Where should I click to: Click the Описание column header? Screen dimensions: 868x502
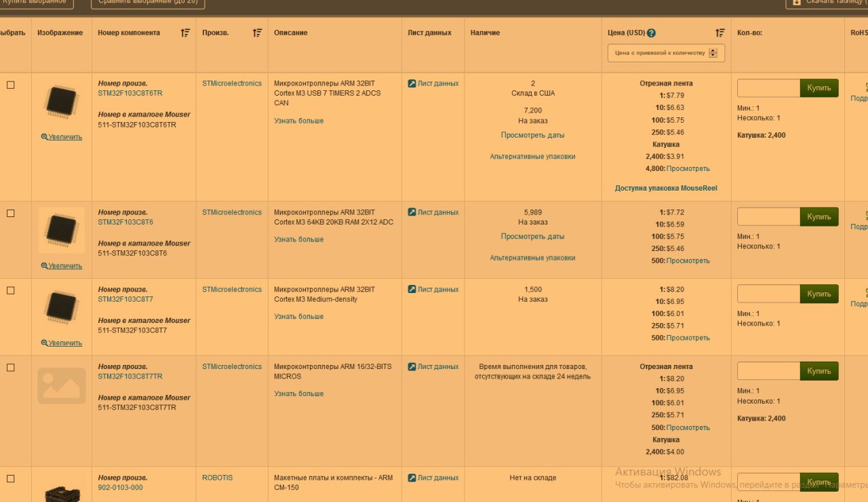291,33
